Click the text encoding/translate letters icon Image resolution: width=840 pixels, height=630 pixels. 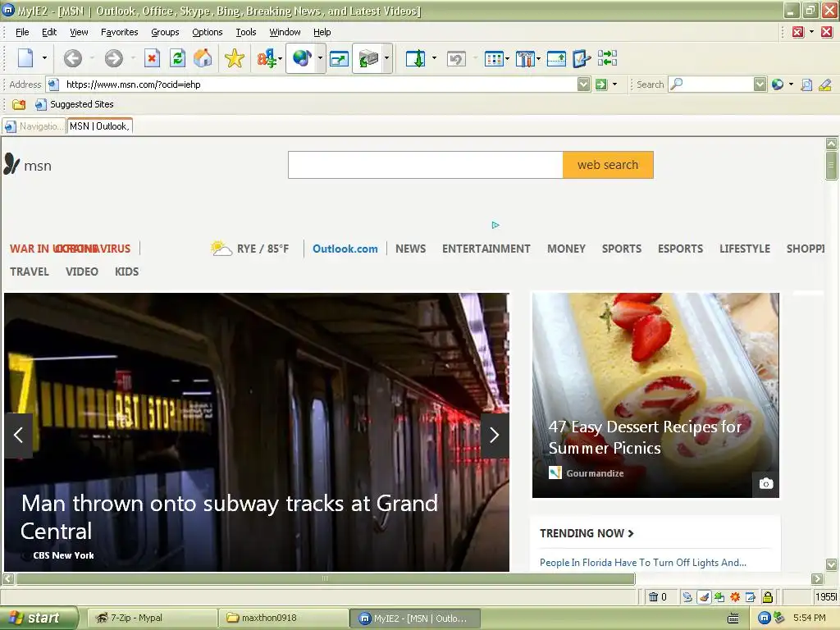(268, 58)
